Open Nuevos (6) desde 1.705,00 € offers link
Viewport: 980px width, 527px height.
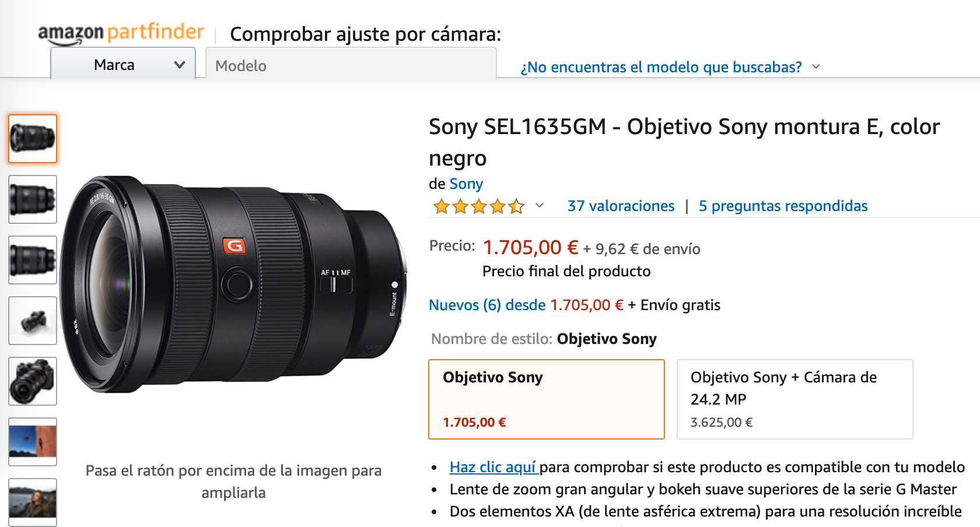tap(526, 305)
